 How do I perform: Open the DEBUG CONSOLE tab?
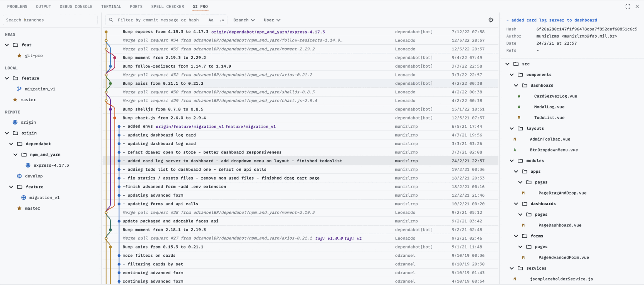[x=76, y=6]
